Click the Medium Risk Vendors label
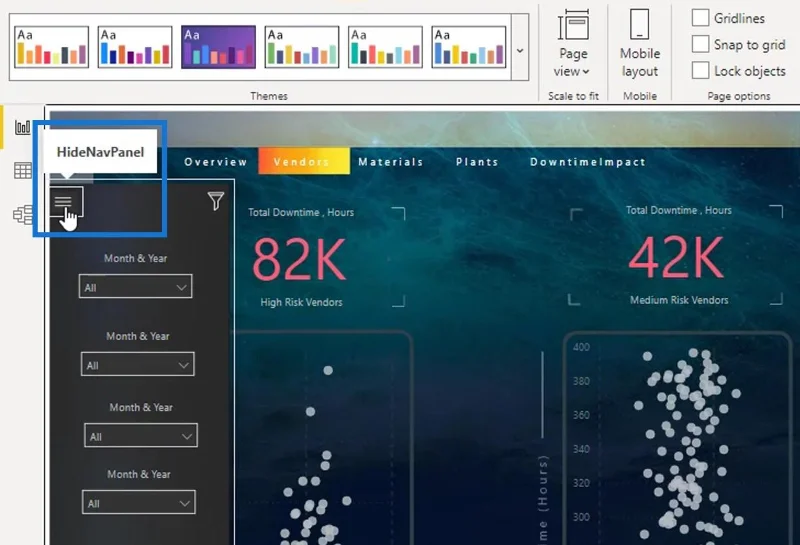This screenshot has width=800, height=545. click(x=679, y=300)
